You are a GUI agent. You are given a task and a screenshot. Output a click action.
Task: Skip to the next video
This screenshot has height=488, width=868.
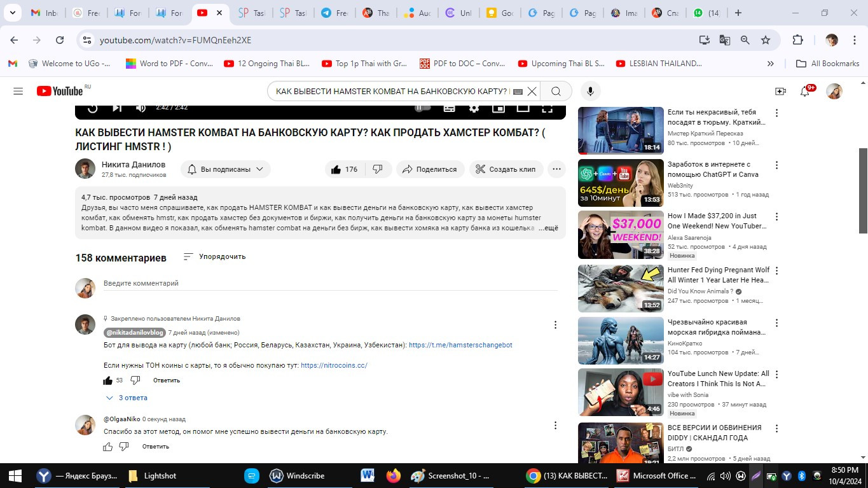point(117,108)
